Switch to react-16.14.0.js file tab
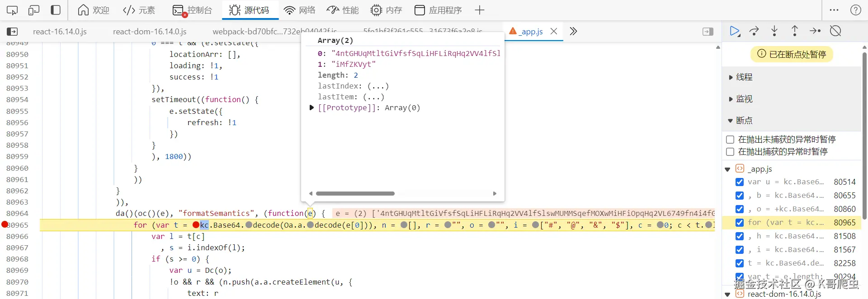Viewport: 868px width, 299px height. point(60,32)
